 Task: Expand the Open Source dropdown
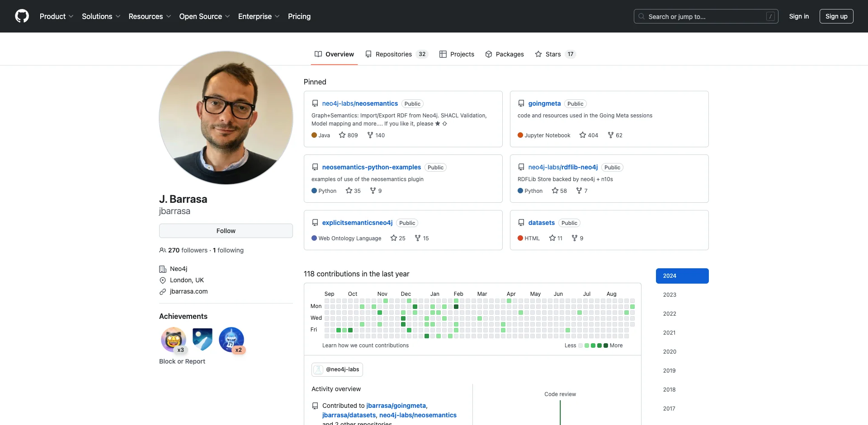tap(205, 16)
